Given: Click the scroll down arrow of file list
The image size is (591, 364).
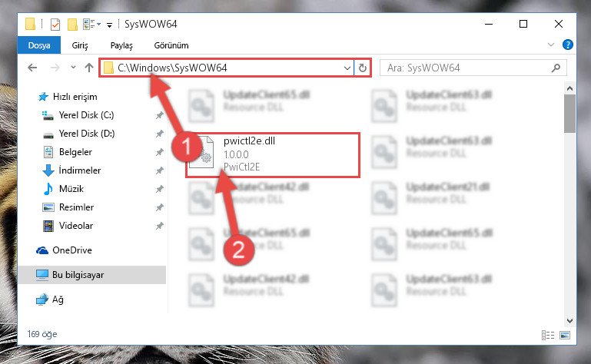Looking at the screenshot, I should pos(570,321).
